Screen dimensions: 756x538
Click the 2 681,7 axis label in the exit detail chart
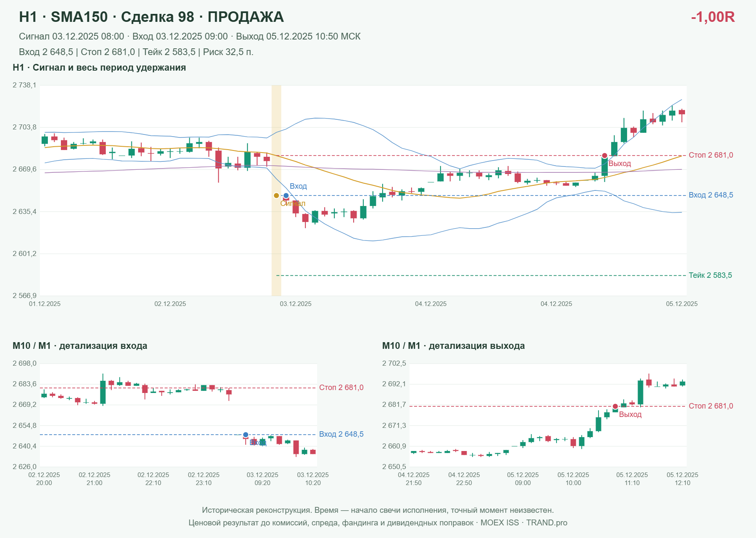[x=394, y=405]
